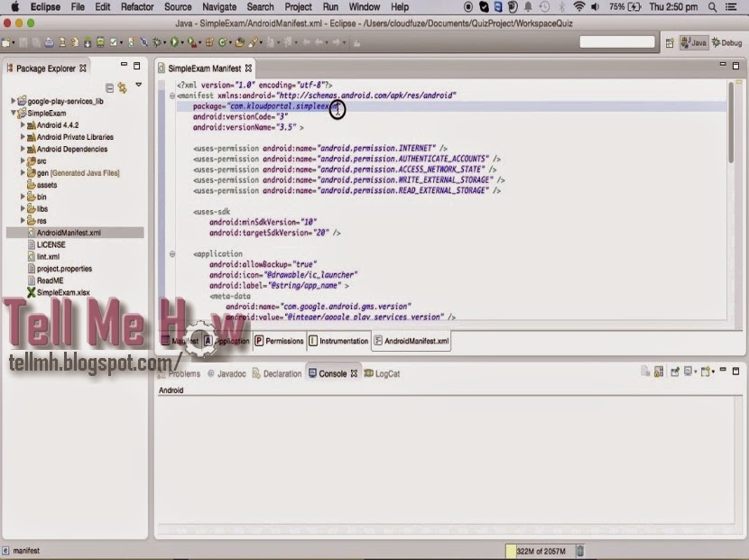Open the Package Explorer view menu arrow

point(139,85)
